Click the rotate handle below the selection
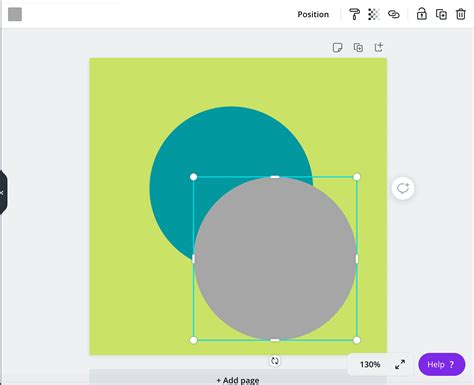474x385 pixels. point(274,360)
